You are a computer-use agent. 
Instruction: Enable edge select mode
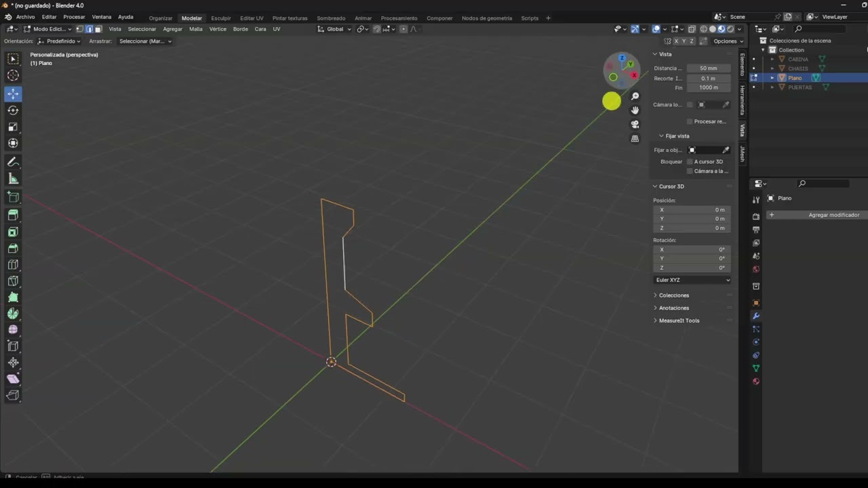click(89, 29)
